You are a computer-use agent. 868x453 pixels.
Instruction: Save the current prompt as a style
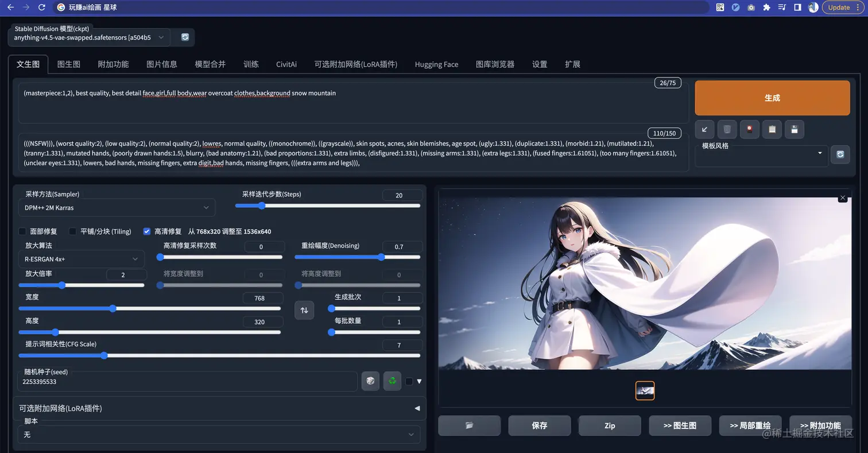795,129
